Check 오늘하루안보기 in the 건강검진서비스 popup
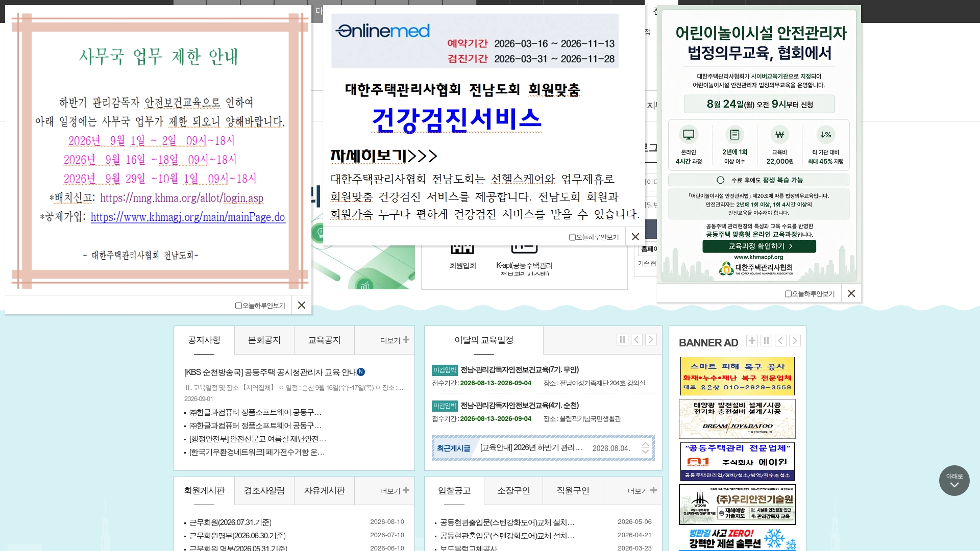Viewport: 980px width, 551px height. point(572,237)
